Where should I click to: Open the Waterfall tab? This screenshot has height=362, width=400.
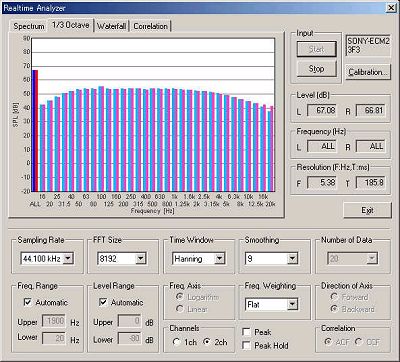[112, 26]
